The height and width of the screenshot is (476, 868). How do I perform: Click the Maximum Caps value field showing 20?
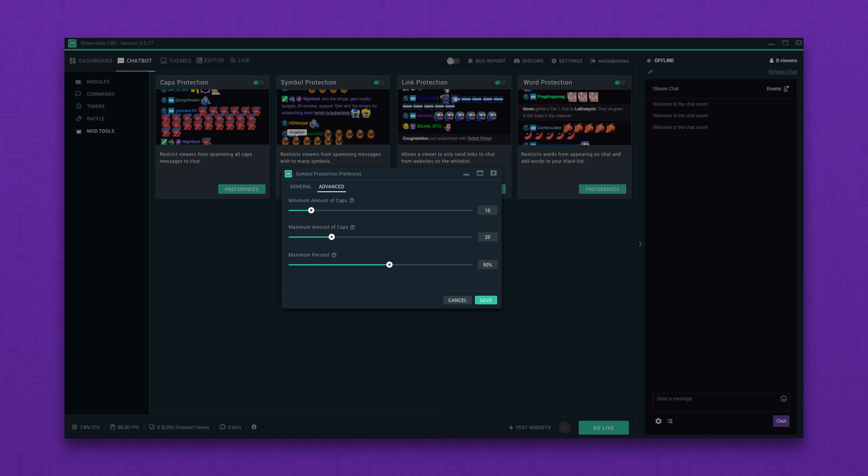(487, 237)
